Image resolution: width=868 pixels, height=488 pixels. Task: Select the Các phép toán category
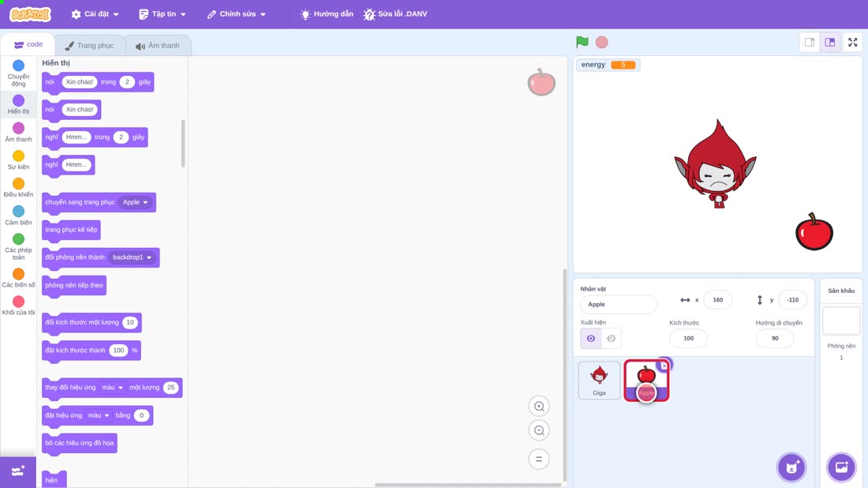(18, 247)
